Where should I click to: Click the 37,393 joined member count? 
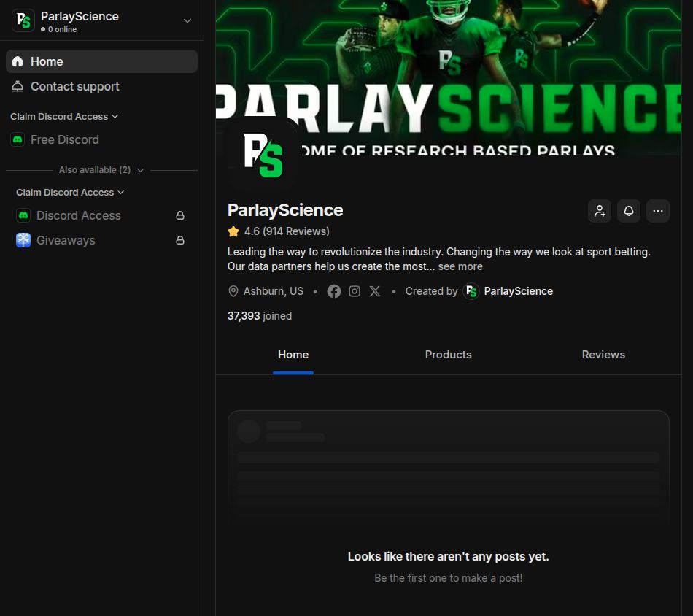coord(260,316)
